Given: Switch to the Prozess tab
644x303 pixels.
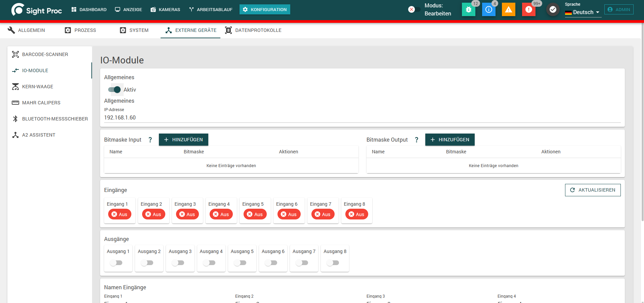Looking at the screenshot, I should (81, 30).
